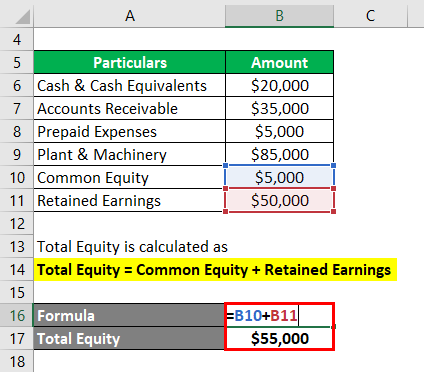This screenshot has height=372, width=424.
Task: Select Prepaid Expenses $5,000 amount
Action: point(279,131)
